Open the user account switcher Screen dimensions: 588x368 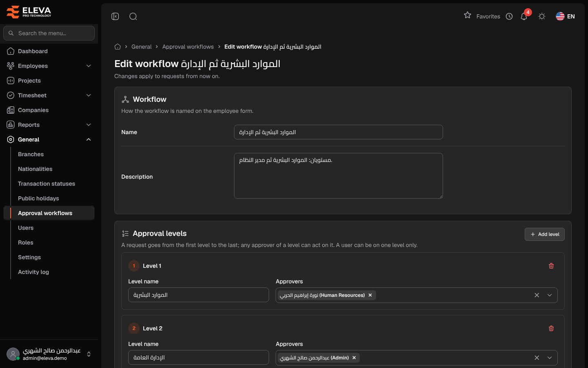pos(49,354)
